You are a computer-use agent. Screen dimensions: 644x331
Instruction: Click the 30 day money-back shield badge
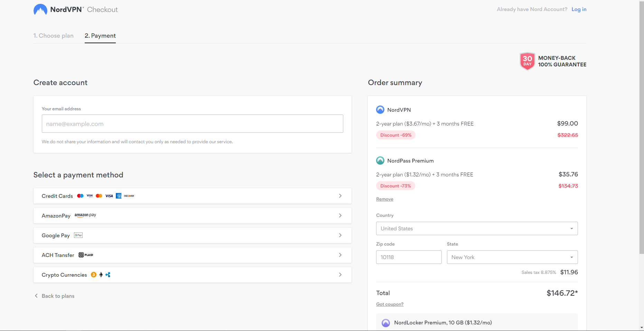[527, 61]
